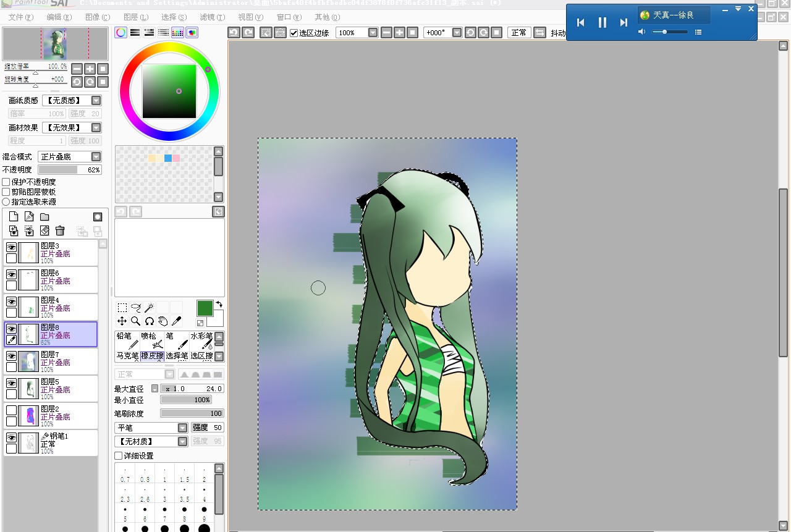Clear the current layer contents
This screenshot has height=532, width=791.
coord(44,230)
